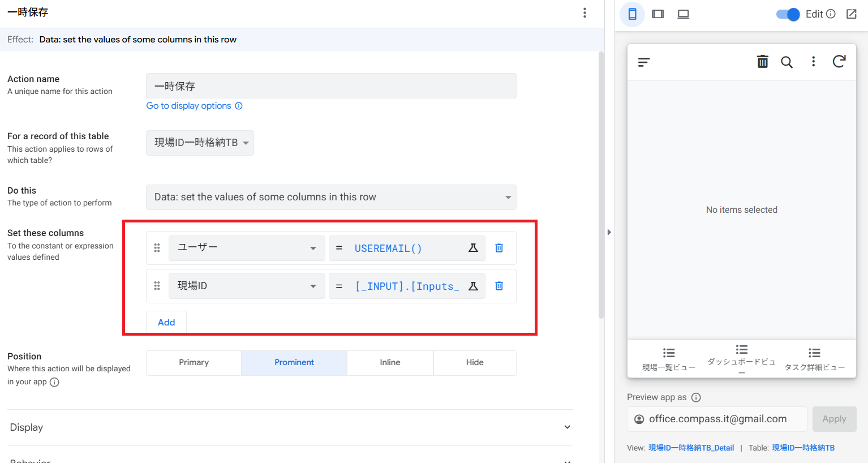The image size is (868, 463).
Task: Open the ユーザー column dropdown
Action: pyautogui.click(x=247, y=248)
